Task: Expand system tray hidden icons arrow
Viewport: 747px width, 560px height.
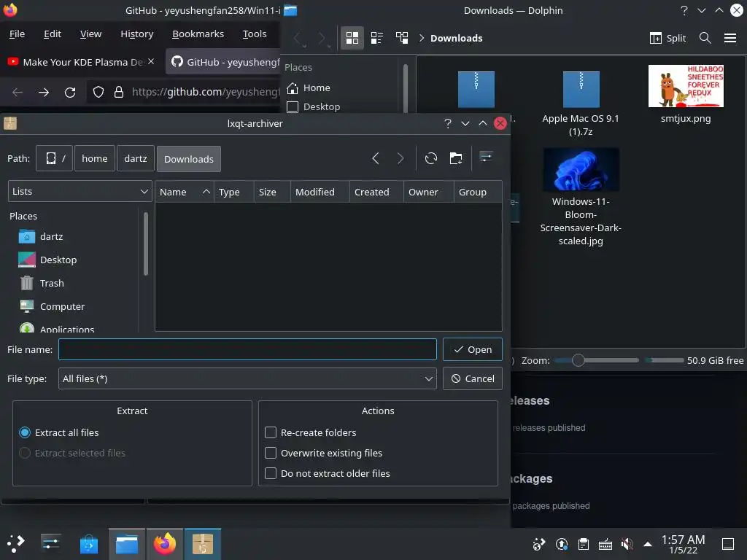Action: [648, 544]
